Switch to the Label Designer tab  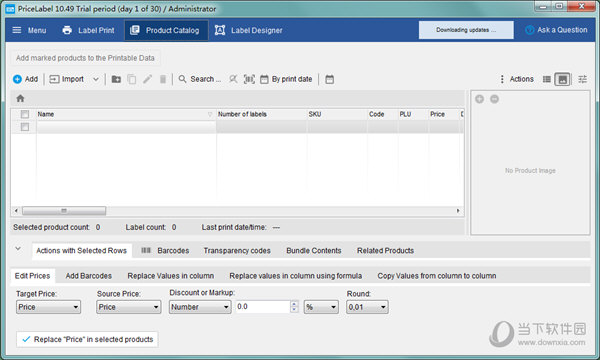tap(249, 30)
